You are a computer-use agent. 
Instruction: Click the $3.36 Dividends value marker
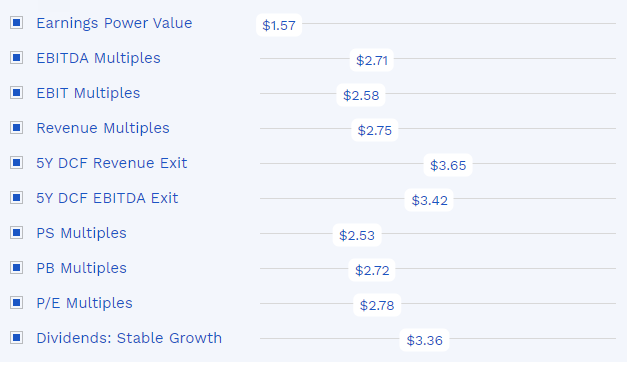[x=424, y=340]
